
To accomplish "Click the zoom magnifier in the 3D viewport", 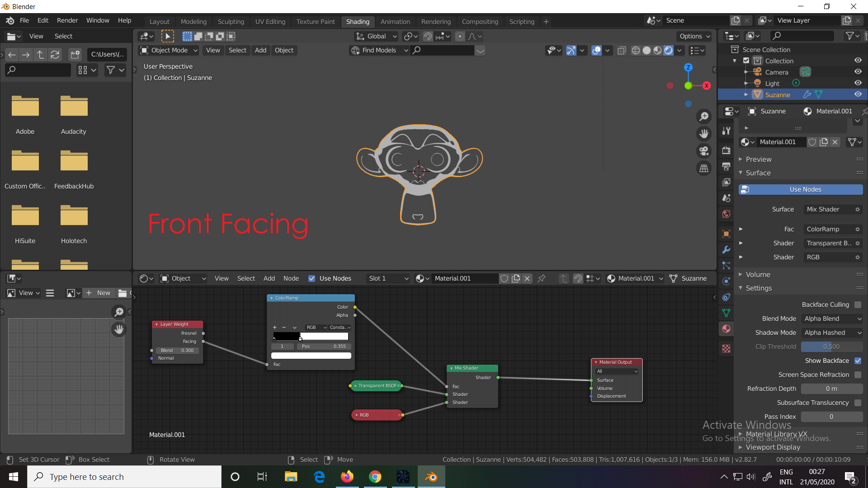I will [704, 117].
